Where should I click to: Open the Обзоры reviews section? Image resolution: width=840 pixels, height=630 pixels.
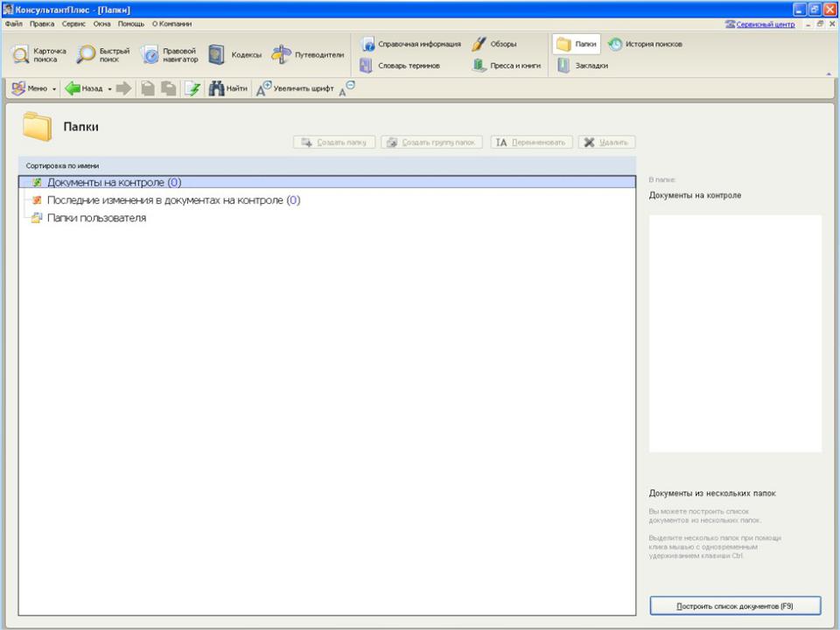click(x=493, y=44)
